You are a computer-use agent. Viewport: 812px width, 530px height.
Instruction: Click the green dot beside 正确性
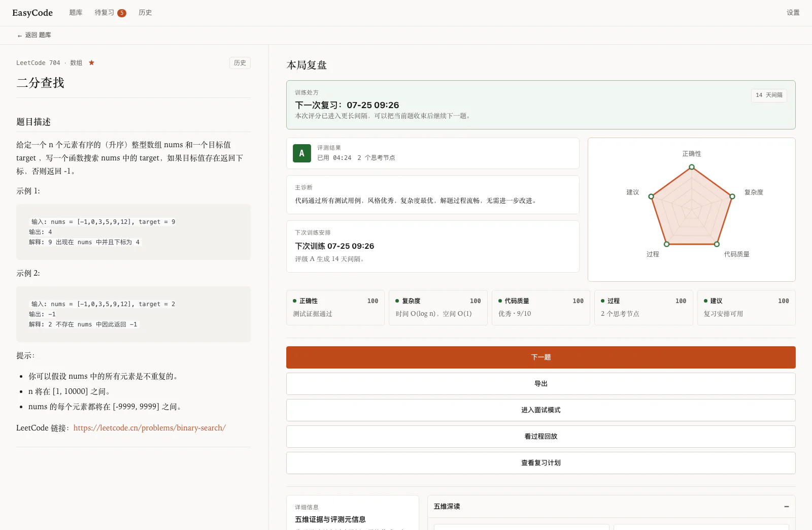click(x=294, y=301)
